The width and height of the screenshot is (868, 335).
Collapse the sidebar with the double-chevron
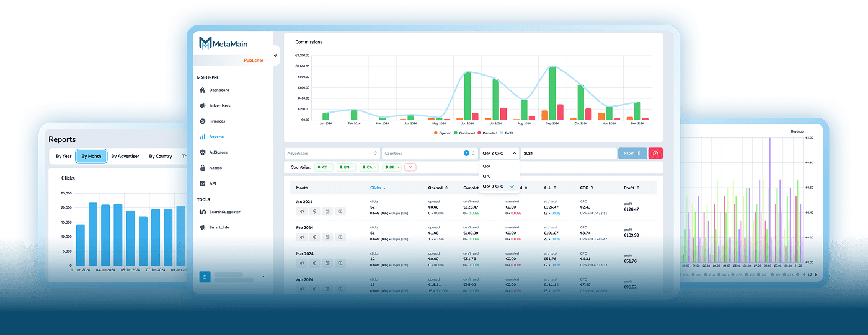(x=276, y=56)
